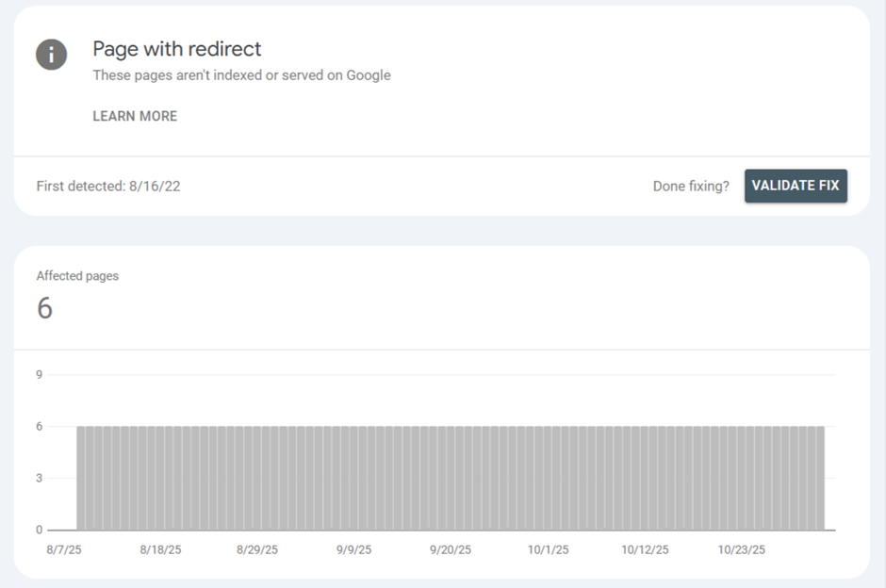The height and width of the screenshot is (588, 886).
Task: Click the Affected pages label
Action: point(77,276)
